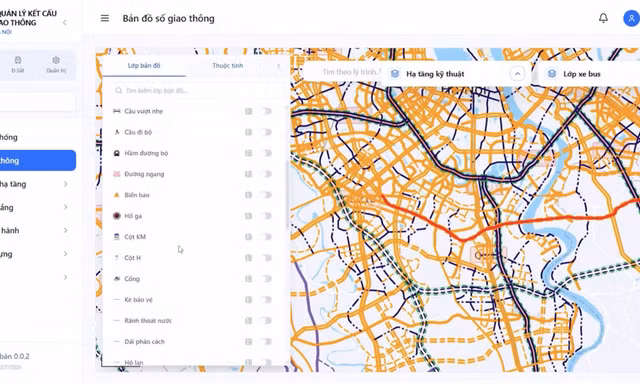
Task: Expand the 'ựng' sidebar menu chevron
Action: [x=65, y=254]
